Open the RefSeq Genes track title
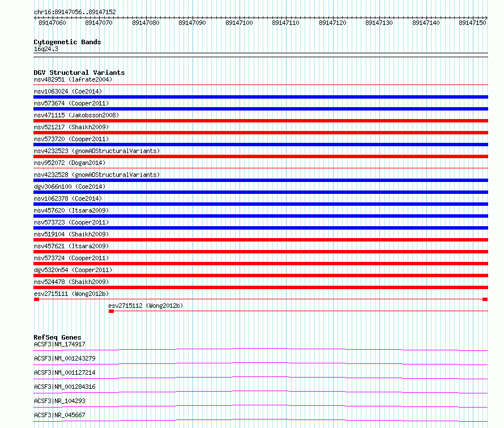 (57, 337)
